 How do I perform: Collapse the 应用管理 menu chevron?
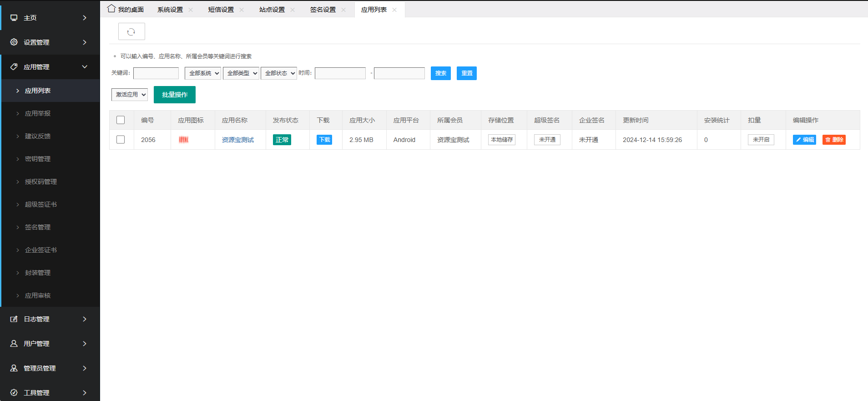point(85,67)
